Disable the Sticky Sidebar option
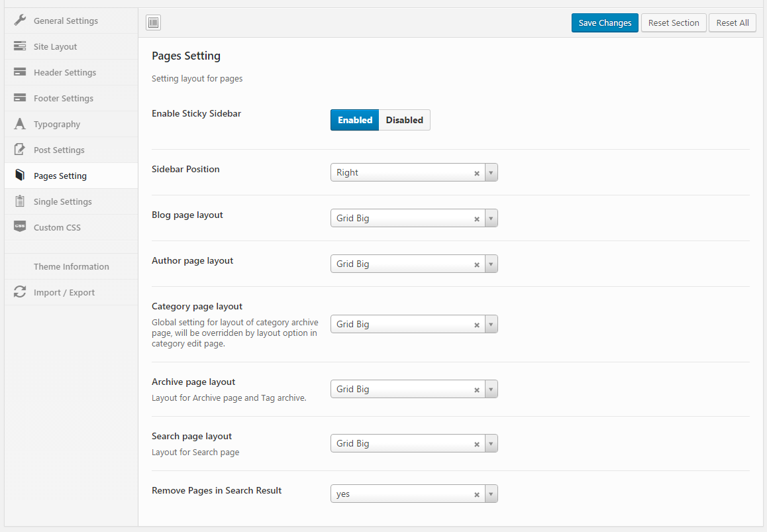Image resolution: width=767 pixels, height=532 pixels. click(404, 120)
